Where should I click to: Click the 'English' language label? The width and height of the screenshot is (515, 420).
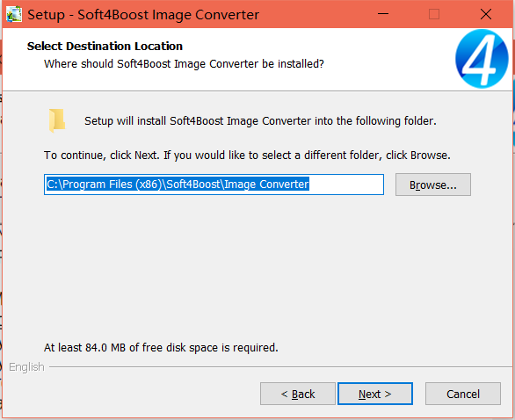coord(26,366)
